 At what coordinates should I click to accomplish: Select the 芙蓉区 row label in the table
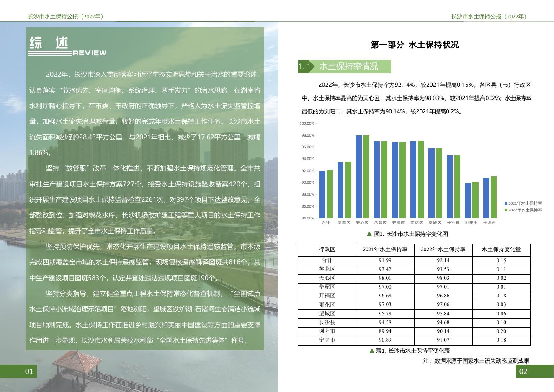pyautogui.click(x=327, y=269)
